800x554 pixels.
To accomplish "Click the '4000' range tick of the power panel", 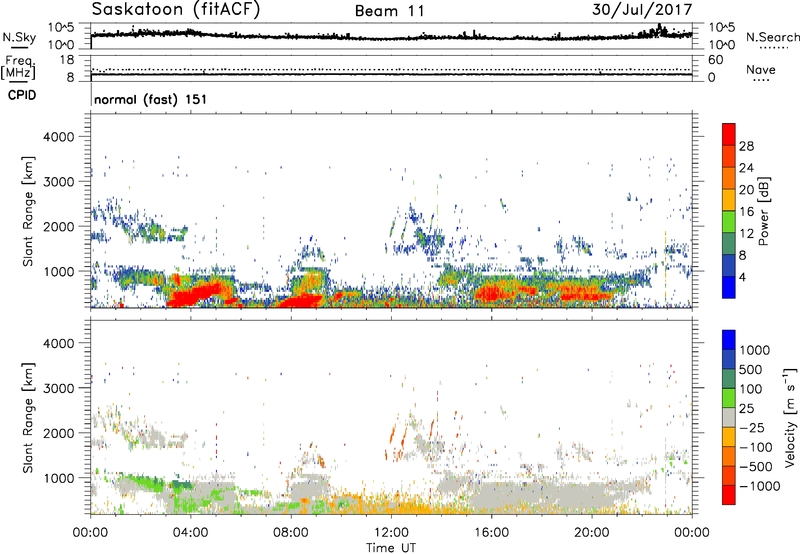I will [58, 137].
